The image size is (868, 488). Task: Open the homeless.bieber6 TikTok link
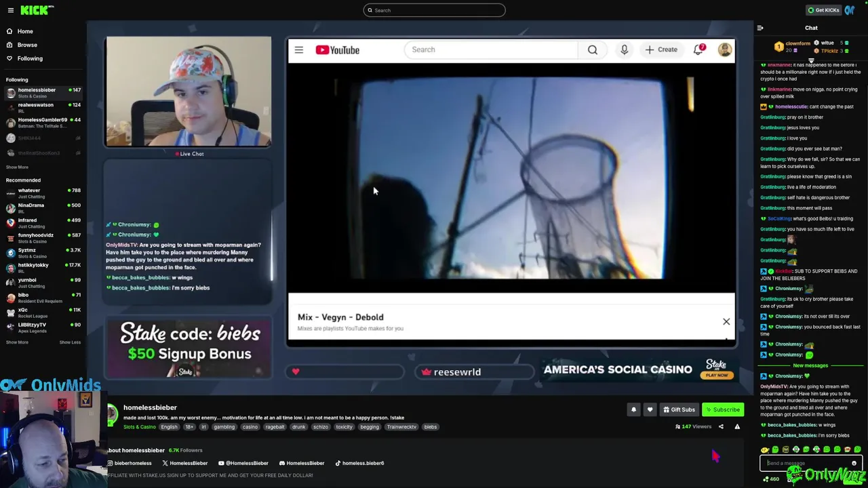coord(359,463)
